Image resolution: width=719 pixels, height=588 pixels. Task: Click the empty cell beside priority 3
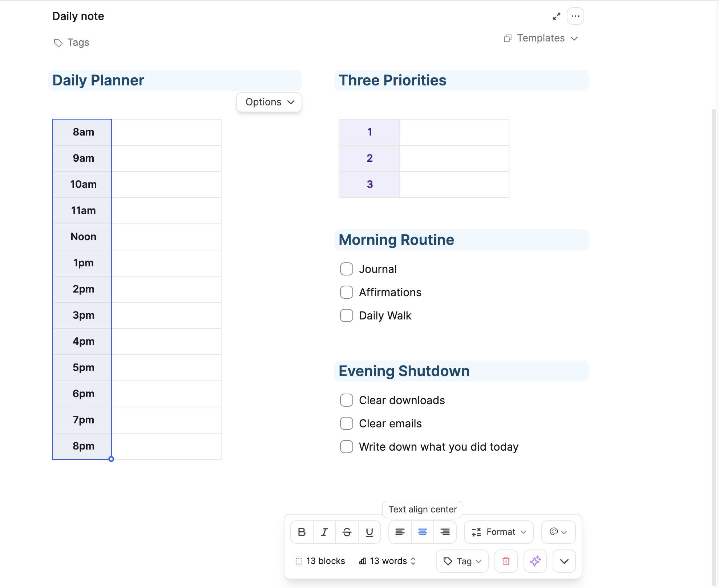click(454, 185)
